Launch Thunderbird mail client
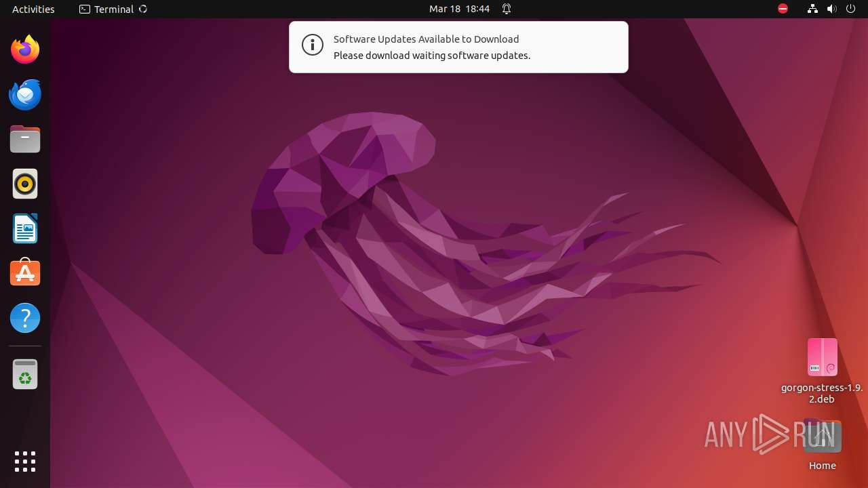This screenshot has height=488, width=868. coord(25,94)
